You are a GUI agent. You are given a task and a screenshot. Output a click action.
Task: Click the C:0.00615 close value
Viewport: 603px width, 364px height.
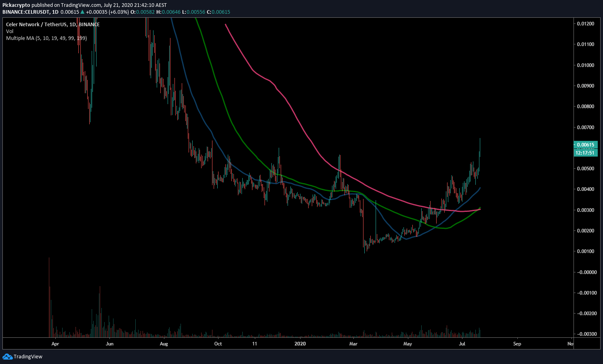pyautogui.click(x=219, y=12)
